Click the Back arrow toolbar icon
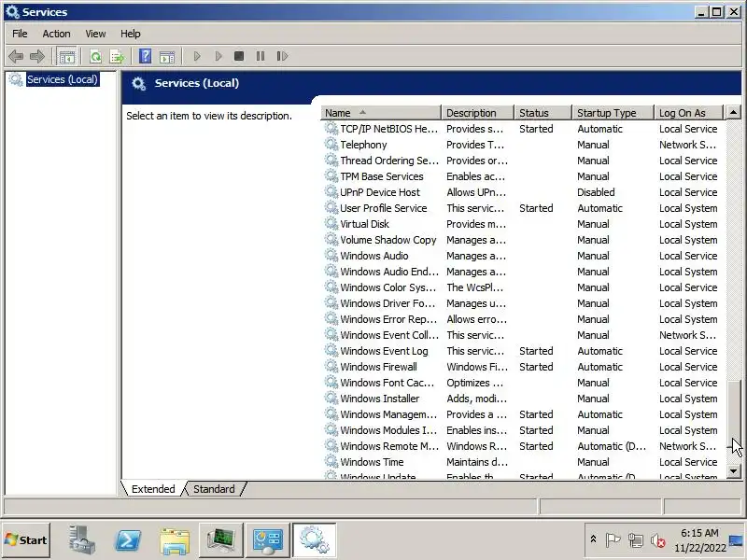The image size is (747, 560). 16,57
